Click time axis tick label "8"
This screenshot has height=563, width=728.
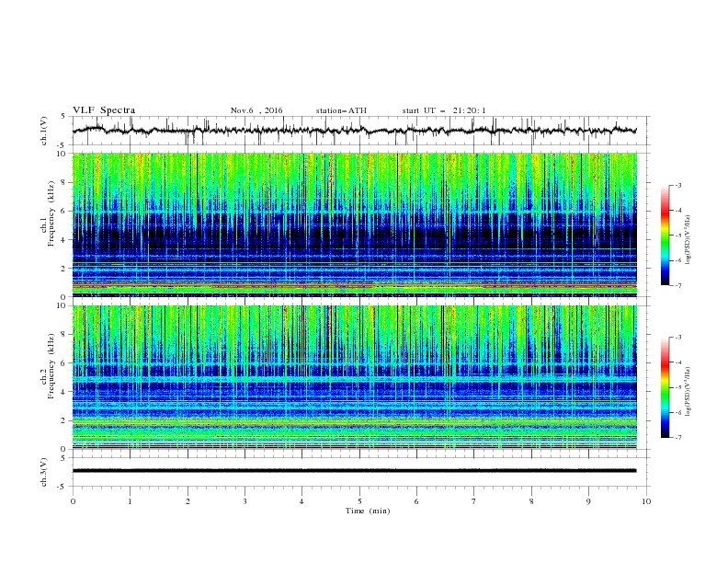point(531,501)
